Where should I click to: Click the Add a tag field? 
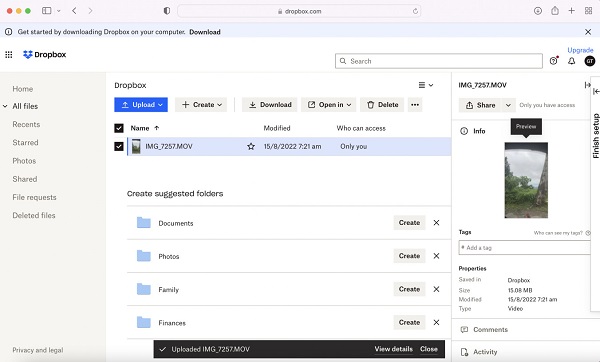(524, 248)
